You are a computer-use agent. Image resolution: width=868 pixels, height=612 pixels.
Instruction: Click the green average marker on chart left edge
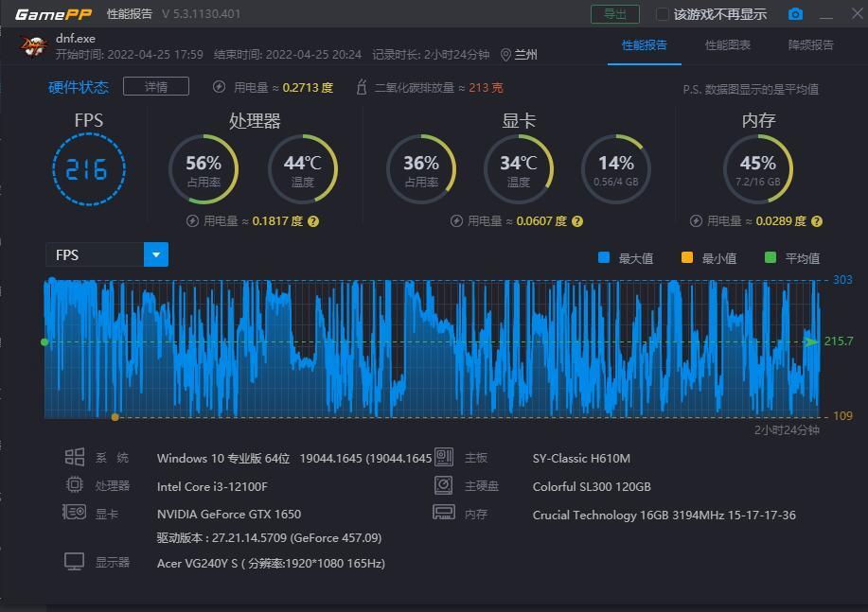[44, 341]
